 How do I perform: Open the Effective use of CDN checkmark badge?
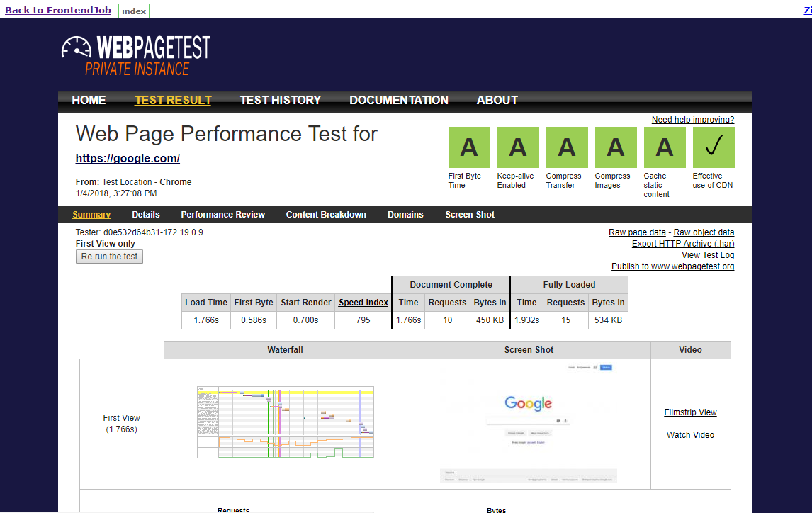pyautogui.click(x=714, y=147)
